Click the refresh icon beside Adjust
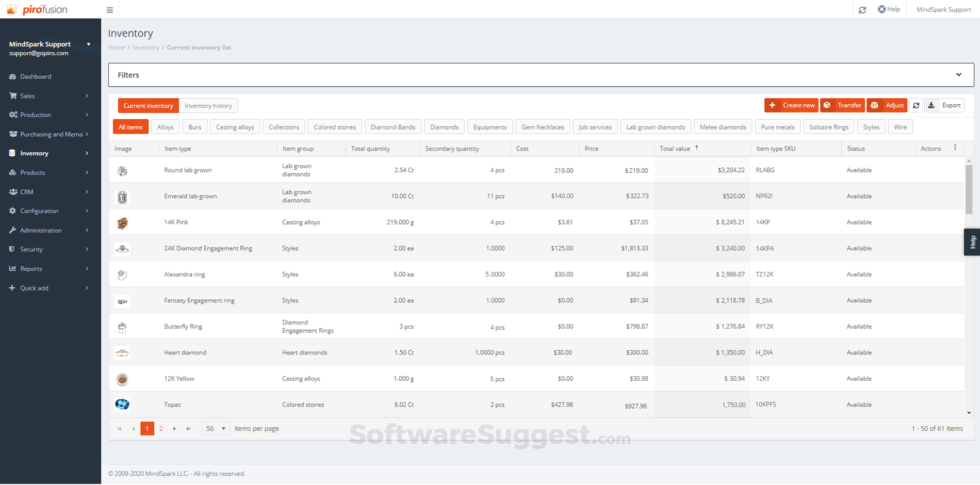The width and height of the screenshot is (980, 485). pos(916,105)
